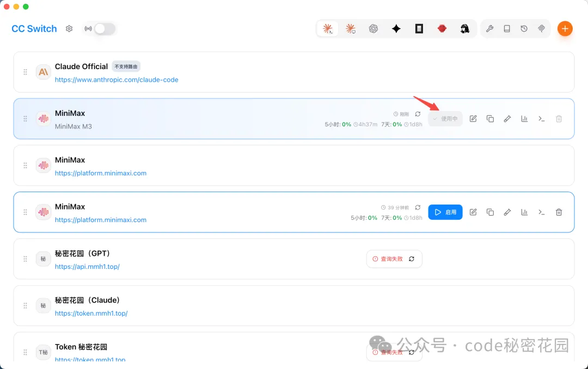Toggle the proxy switch beside CC Switch
Image resolution: width=588 pixels, height=369 pixels.
click(x=105, y=29)
